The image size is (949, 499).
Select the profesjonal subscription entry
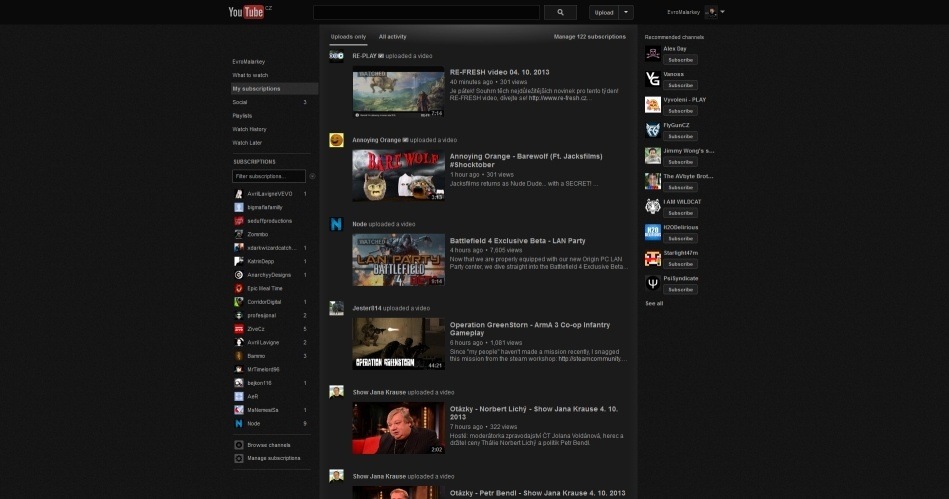click(x=271, y=316)
